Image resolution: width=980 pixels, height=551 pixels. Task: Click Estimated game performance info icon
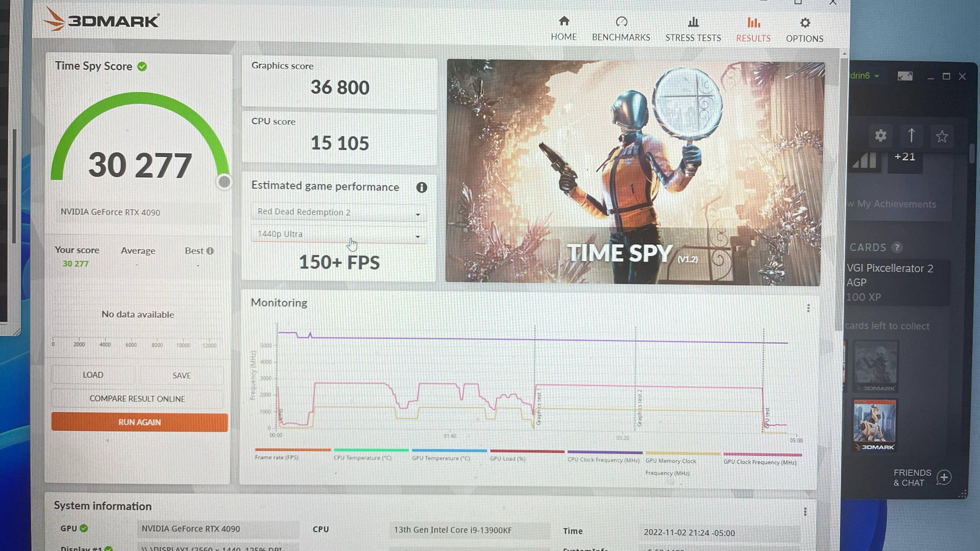pyautogui.click(x=421, y=187)
